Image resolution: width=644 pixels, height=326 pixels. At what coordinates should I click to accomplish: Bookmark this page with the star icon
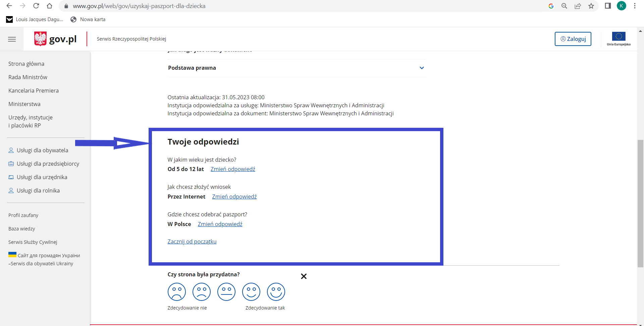[x=591, y=6]
